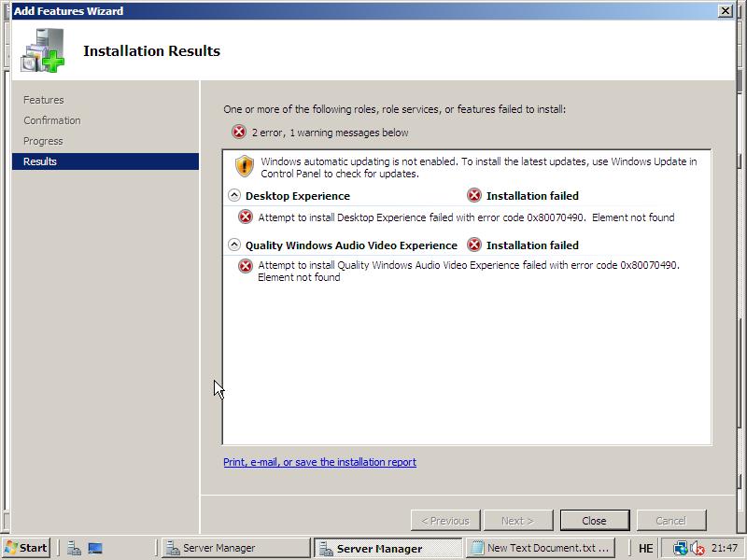Click 'Quality Windows Audio Video Experience' heading

point(351,245)
